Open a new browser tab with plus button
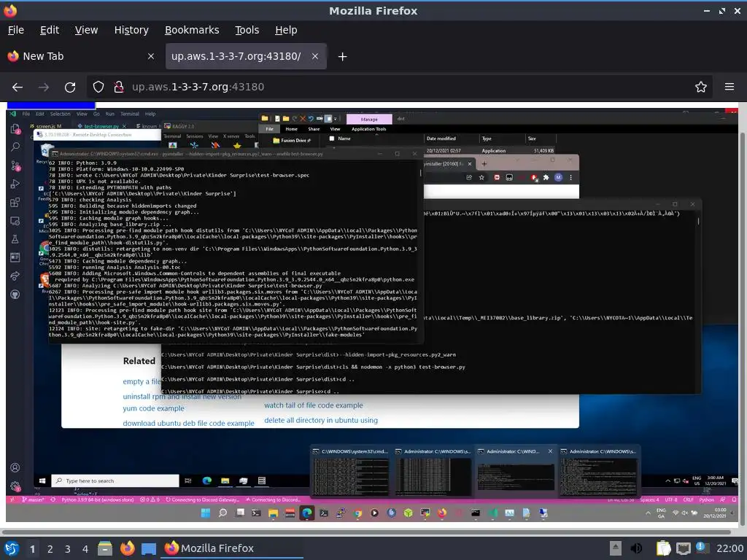This screenshot has width=747, height=560. [x=342, y=57]
